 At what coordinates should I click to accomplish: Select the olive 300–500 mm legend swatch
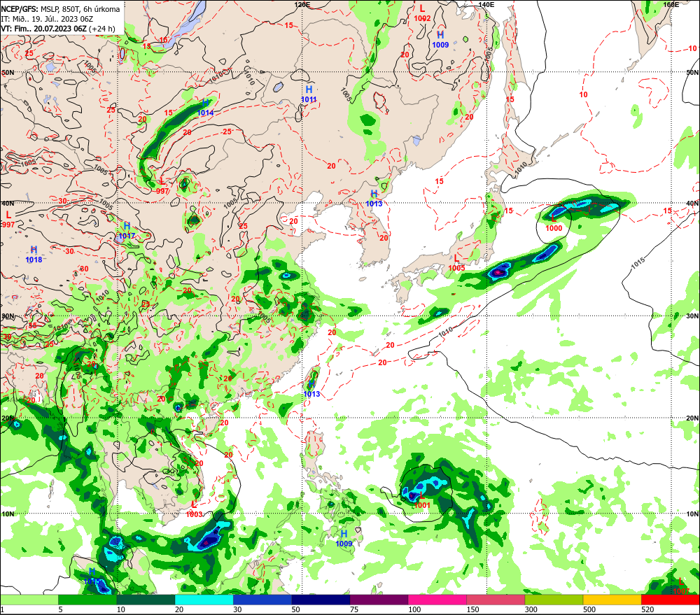[x=554, y=600]
